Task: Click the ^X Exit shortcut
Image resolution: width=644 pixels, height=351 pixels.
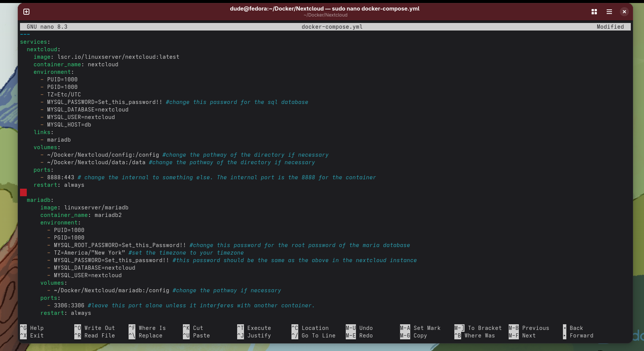Action: (x=32, y=336)
